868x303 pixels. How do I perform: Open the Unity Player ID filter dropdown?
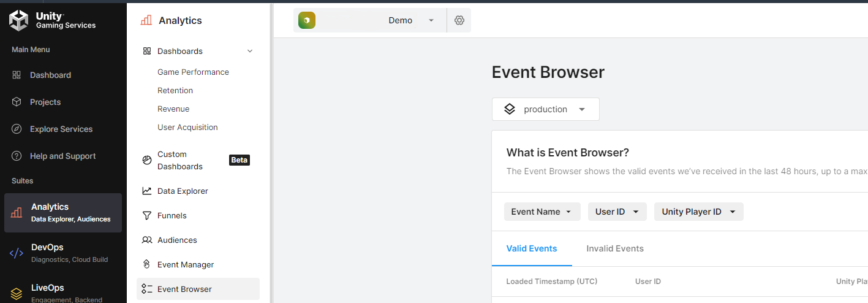[698, 212]
